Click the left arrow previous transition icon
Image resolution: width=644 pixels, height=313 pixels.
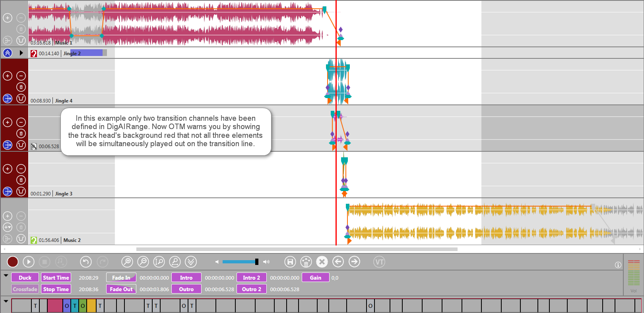(338, 262)
